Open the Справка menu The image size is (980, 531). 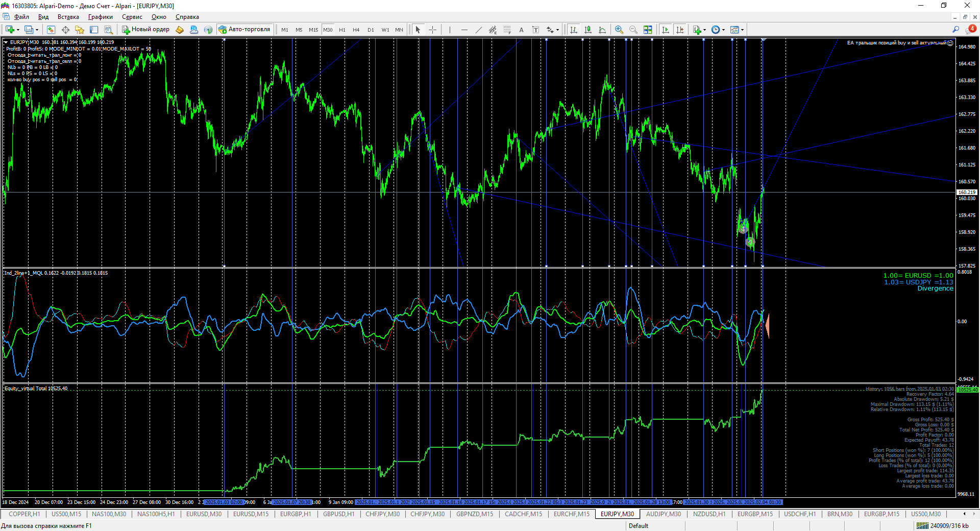[x=187, y=17]
